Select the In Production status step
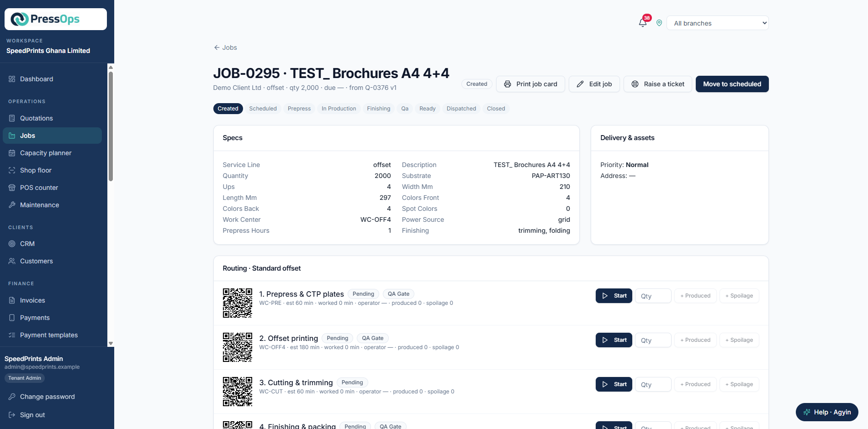The image size is (868, 429). [339, 109]
